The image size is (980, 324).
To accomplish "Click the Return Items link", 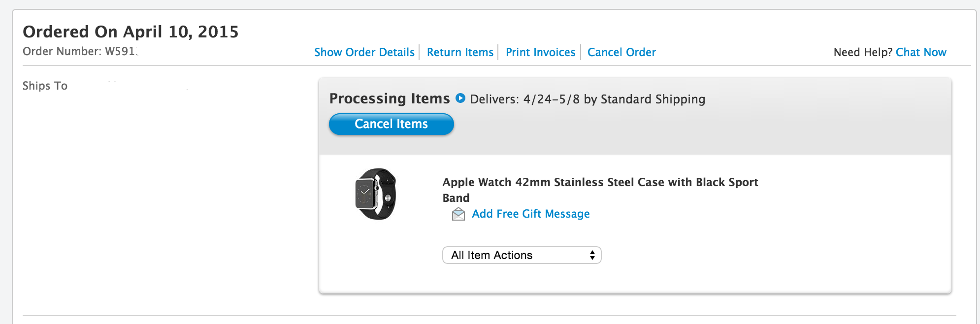I will (x=460, y=52).
